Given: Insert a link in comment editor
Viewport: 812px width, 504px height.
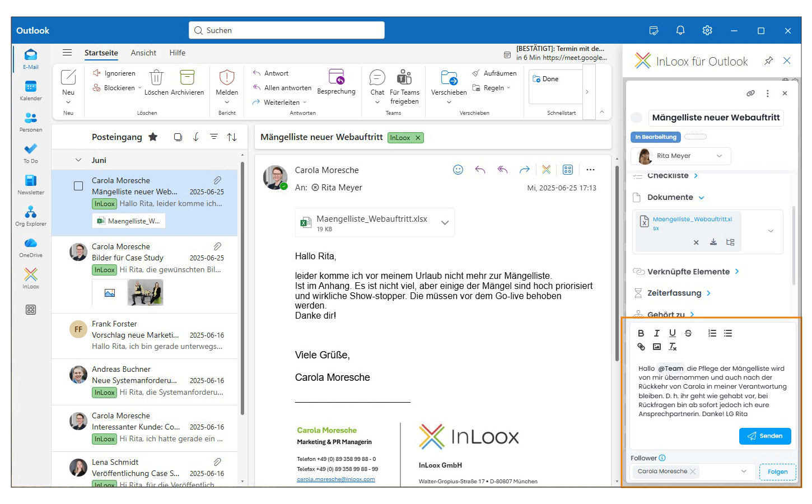Looking at the screenshot, I should pyautogui.click(x=641, y=347).
